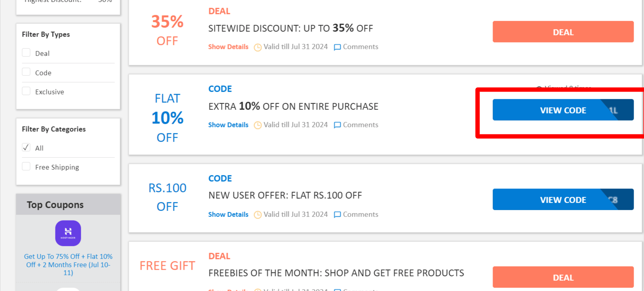Screen dimensions: 644x291
Task: Click the clock icon beside 35% offer validity date
Action: click(257, 47)
